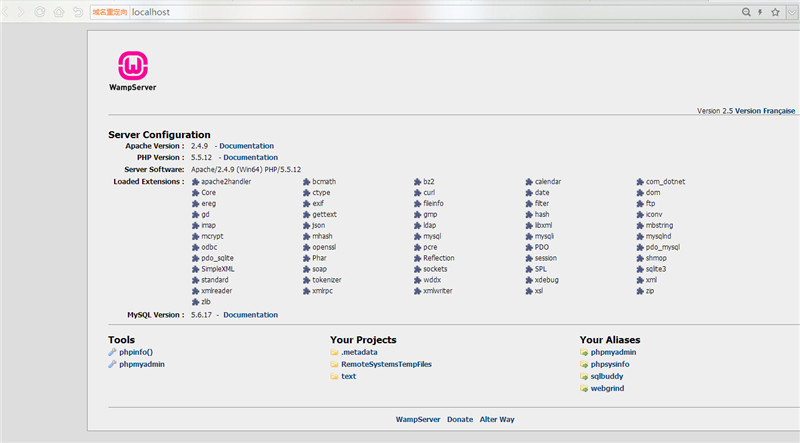This screenshot has height=443, width=800.
Task: Click alias icon beside phpsysinfo
Action: coord(584,364)
